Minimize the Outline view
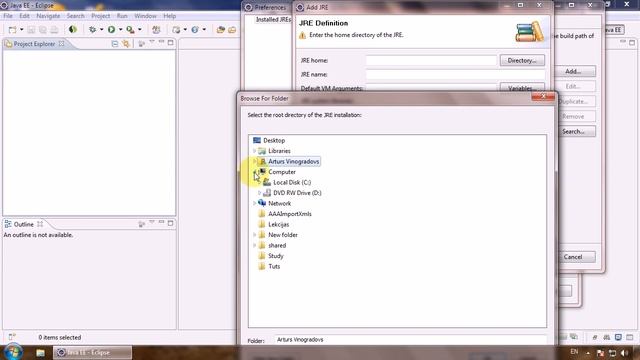This screenshot has width=640, height=360. point(161,222)
